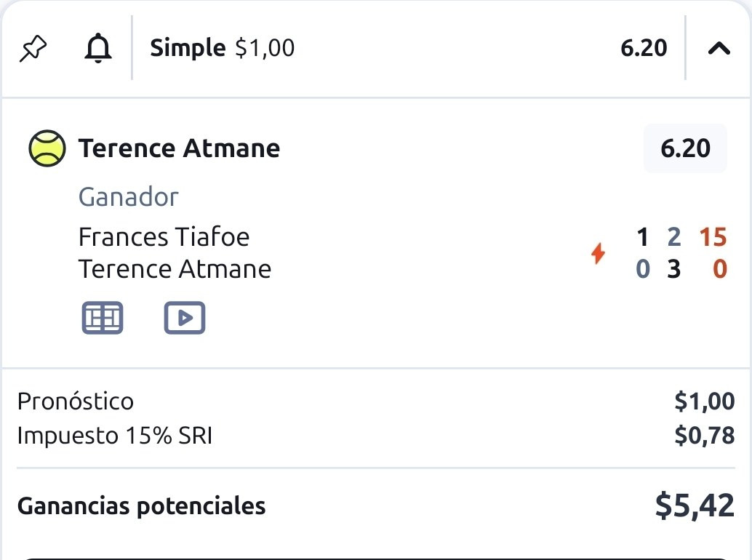This screenshot has height=560, width=752.
Task: Click the Ganador market label
Action: coord(129,197)
